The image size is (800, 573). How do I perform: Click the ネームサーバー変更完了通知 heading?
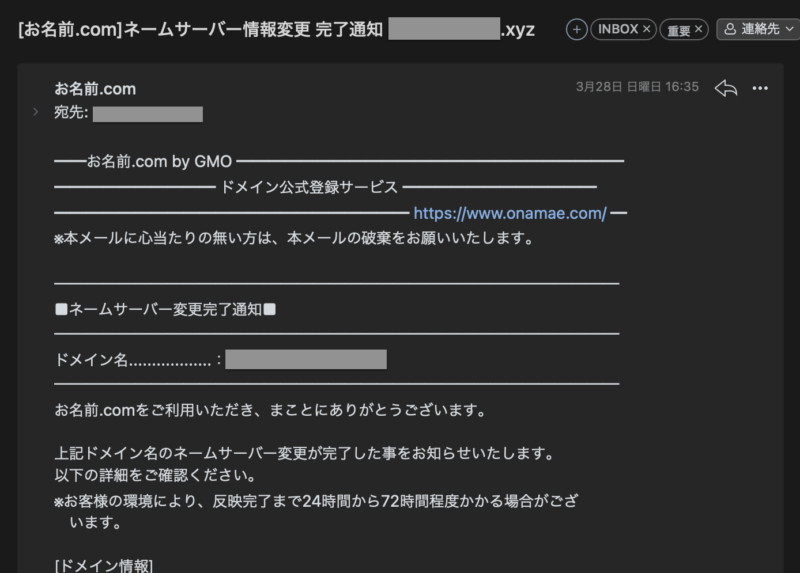165,309
